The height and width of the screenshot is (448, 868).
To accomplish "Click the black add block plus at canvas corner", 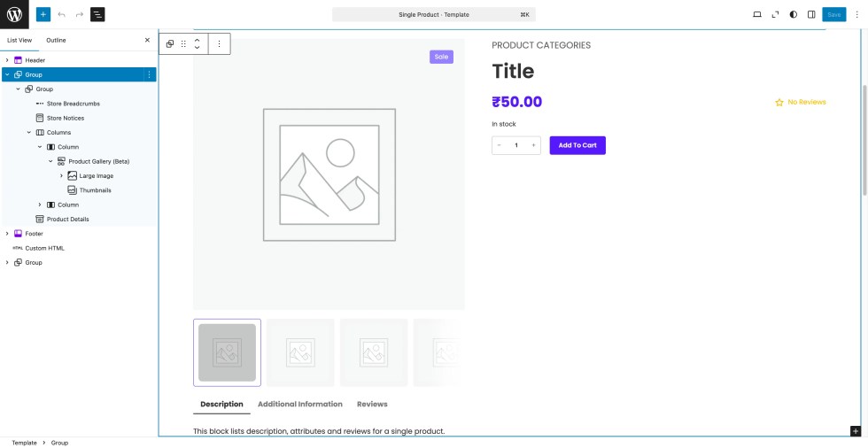I will point(856,431).
